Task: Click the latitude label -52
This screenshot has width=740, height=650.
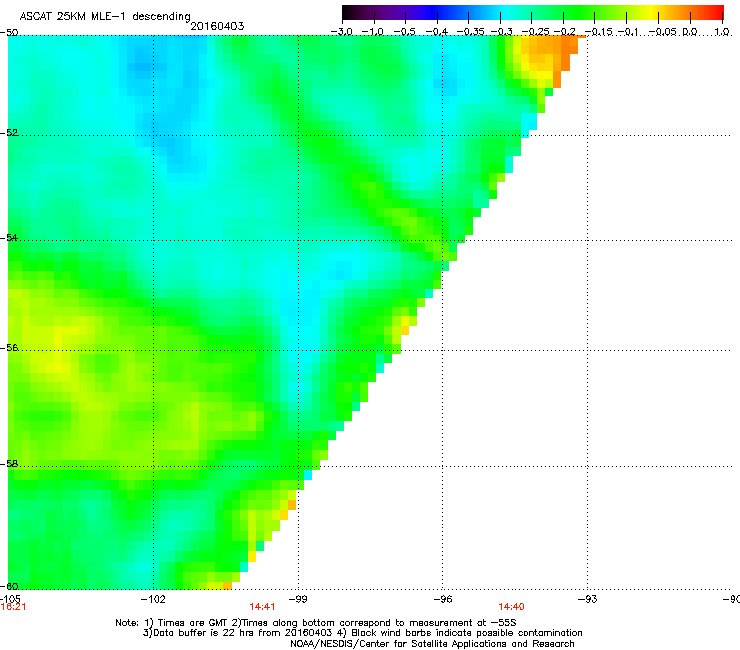Action: pyautogui.click(x=9, y=133)
